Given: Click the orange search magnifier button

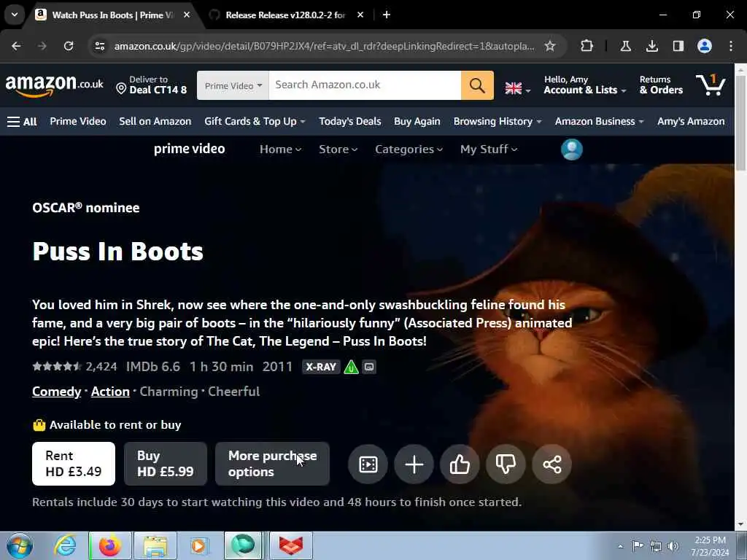Looking at the screenshot, I should [477, 85].
